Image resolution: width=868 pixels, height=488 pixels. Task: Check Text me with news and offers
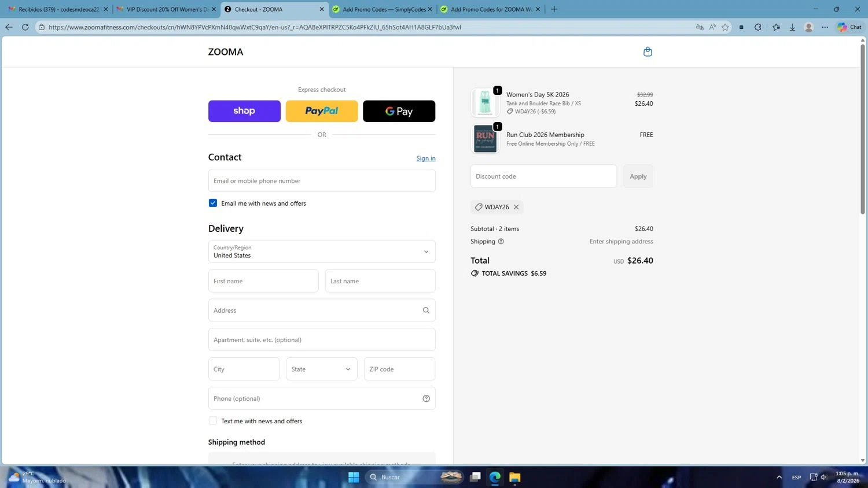(213, 421)
